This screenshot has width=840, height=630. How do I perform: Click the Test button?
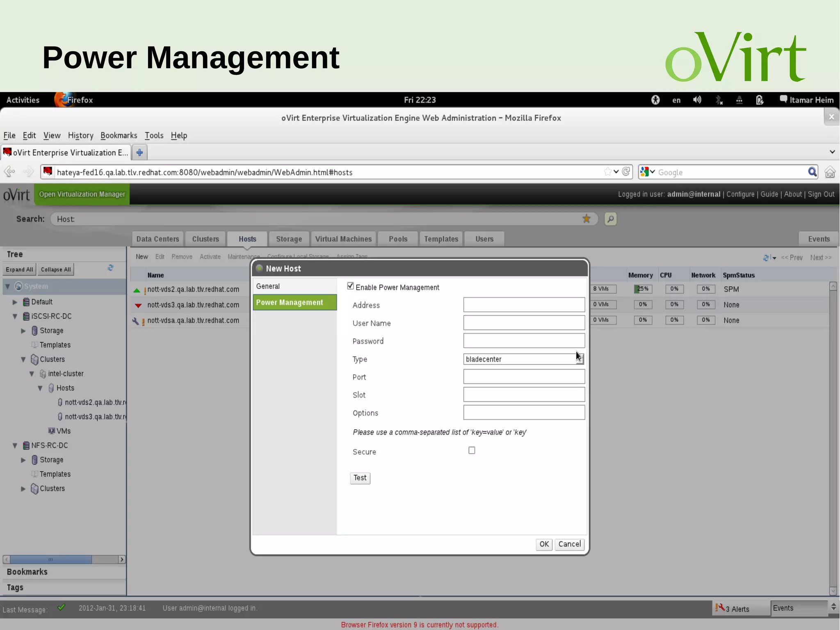[x=360, y=478]
